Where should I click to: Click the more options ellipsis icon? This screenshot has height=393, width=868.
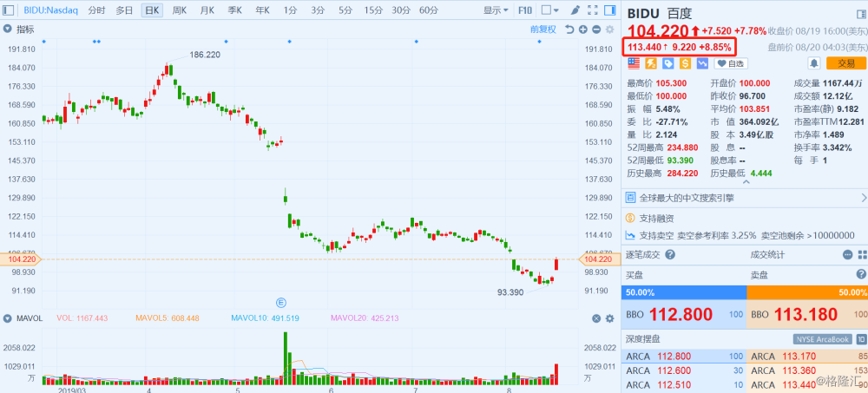[x=847, y=254]
